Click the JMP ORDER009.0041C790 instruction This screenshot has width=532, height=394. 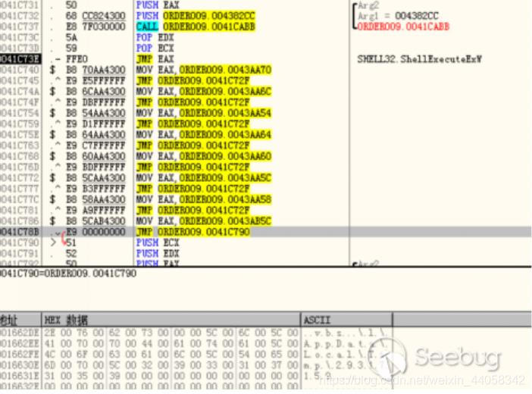(x=192, y=232)
